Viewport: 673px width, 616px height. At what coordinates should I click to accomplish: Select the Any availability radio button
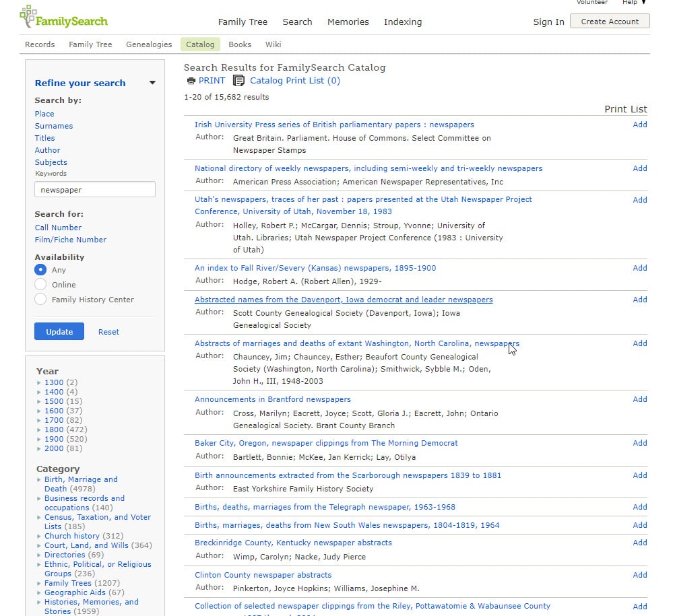click(40, 270)
